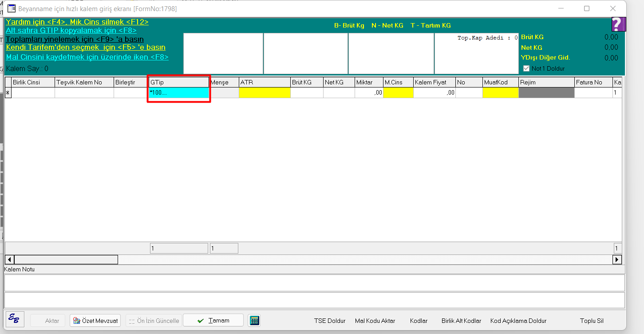The width and height of the screenshot is (644, 334).
Task: Click the Kalem Fiyat column header
Action: pos(435,82)
